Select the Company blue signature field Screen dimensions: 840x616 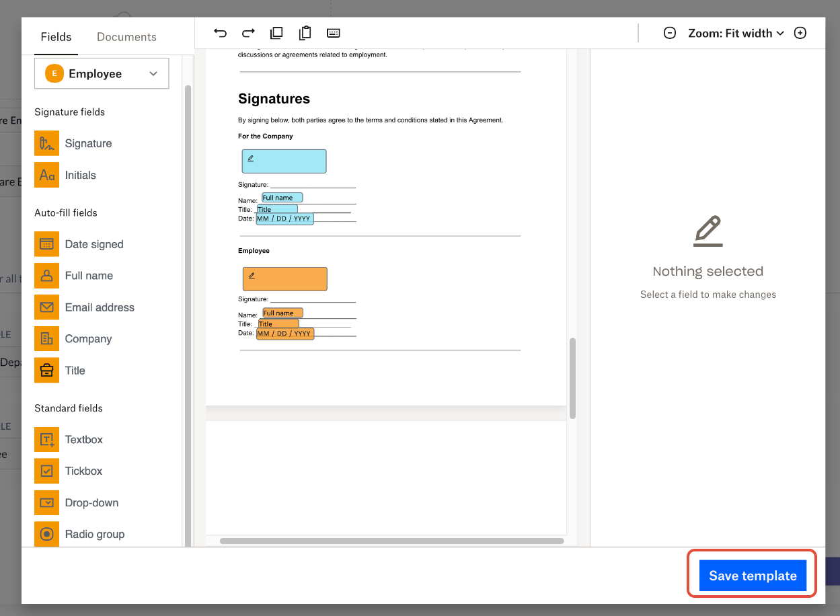point(284,161)
